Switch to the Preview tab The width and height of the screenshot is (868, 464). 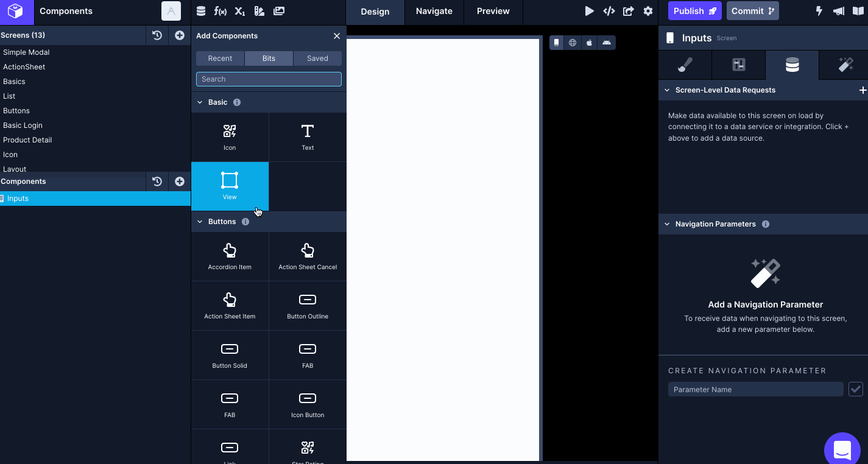[x=493, y=11]
